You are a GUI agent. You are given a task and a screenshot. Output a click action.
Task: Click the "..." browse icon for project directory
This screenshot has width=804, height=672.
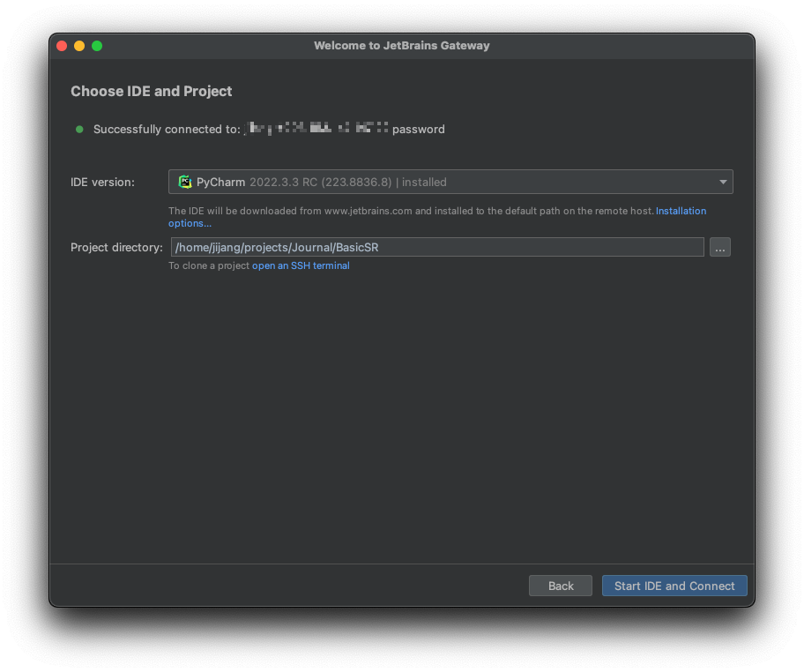tap(719, 247)
